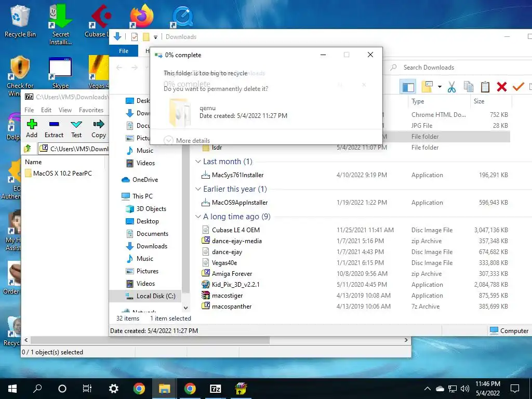Select the MacSys761Installer file

(237, 175)
